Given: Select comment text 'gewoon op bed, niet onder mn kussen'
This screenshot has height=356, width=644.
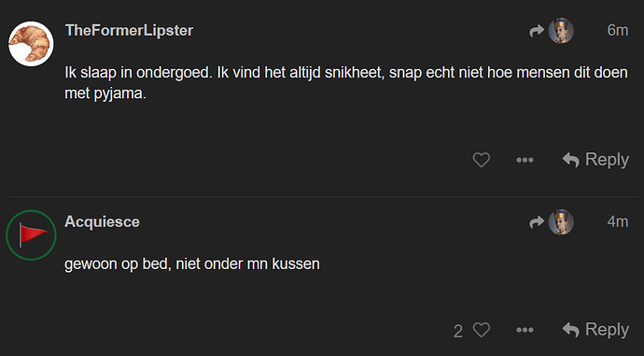Looking at the screenshot, I should [x=192, y=263].
